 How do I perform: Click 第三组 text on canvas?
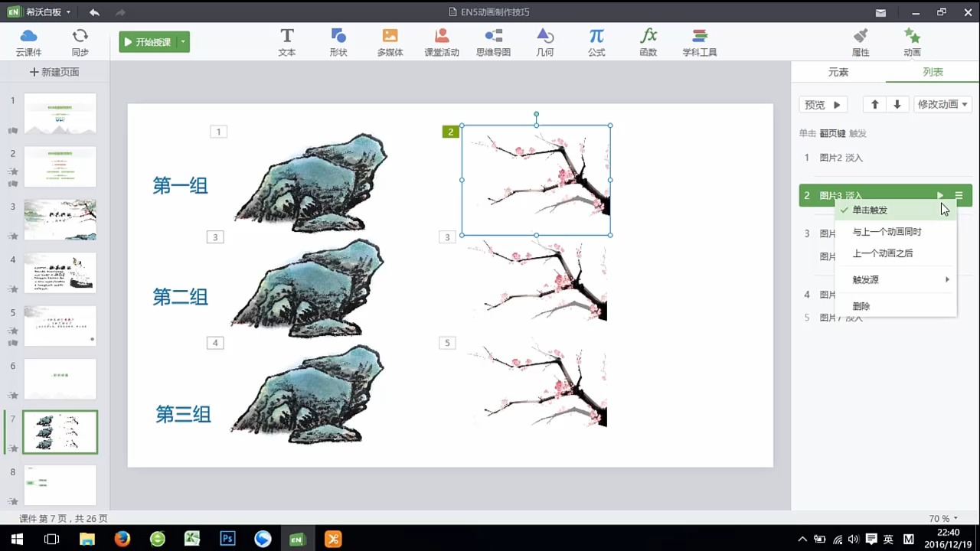[x=184, y=414]
